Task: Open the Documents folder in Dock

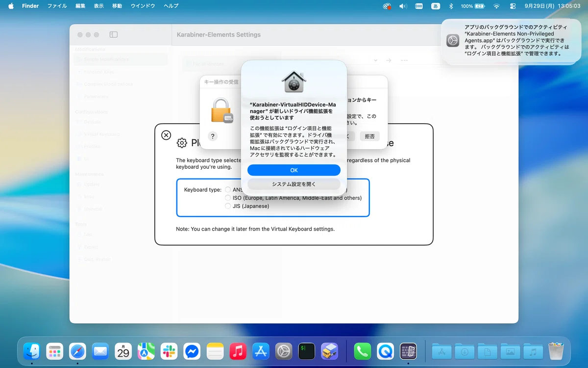Action: tap(488, 351)
